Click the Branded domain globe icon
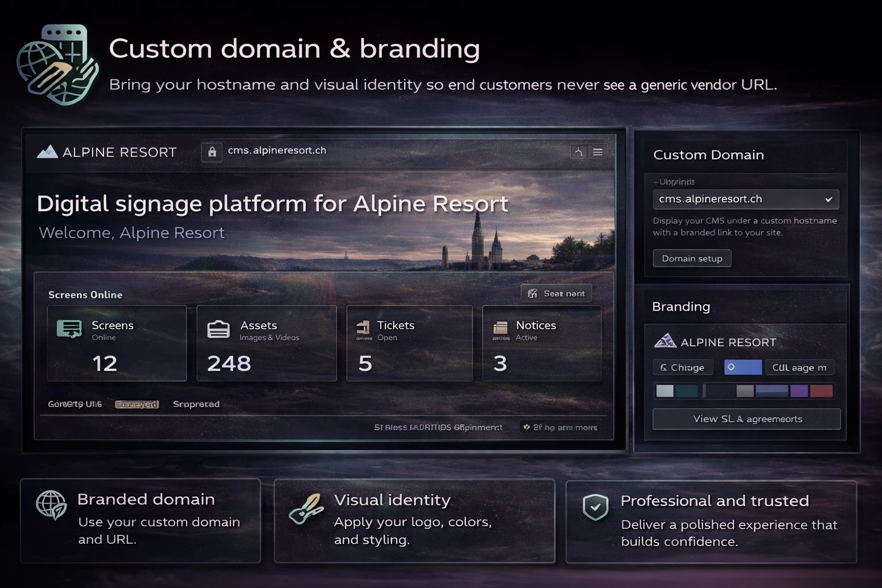Viewport: 882px width, 588px height. 51,505
